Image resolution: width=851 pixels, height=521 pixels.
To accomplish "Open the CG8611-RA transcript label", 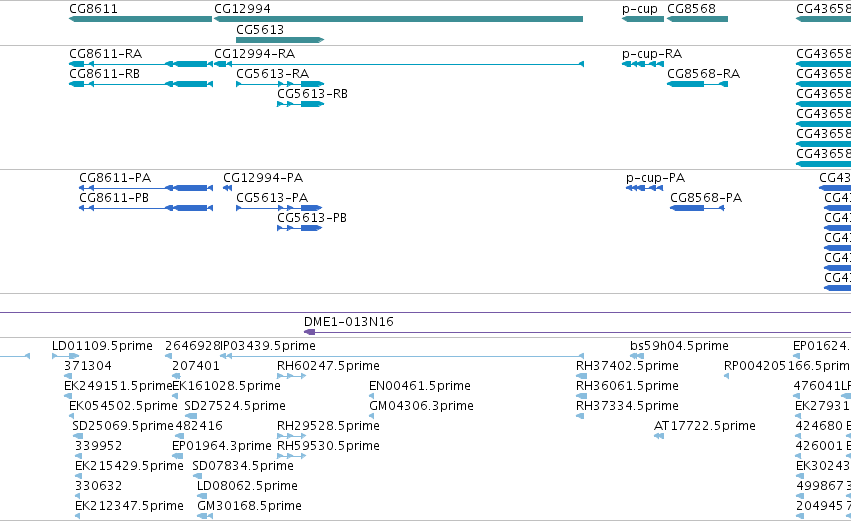I will (105, 54).
